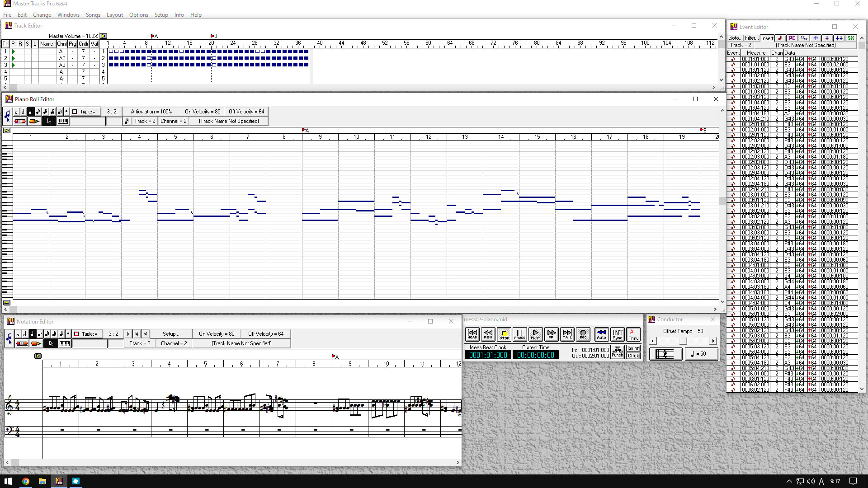Image resolution: width=868 pixels, height=488 pixels.
Task: Toggle the Tuplet checkbox in Piano Roll
Action: tap(75, 112)
